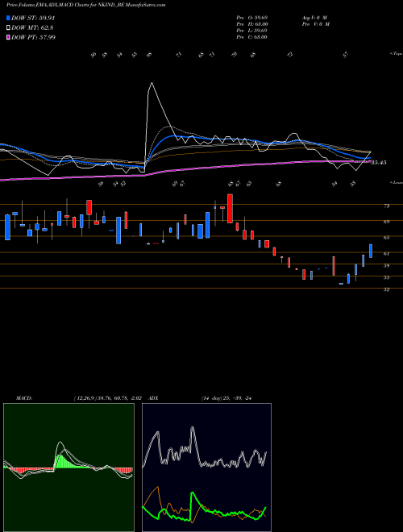Click the 'MACD:' panel heading
Viewport: 403px width, 532px height.
[24, 398]
